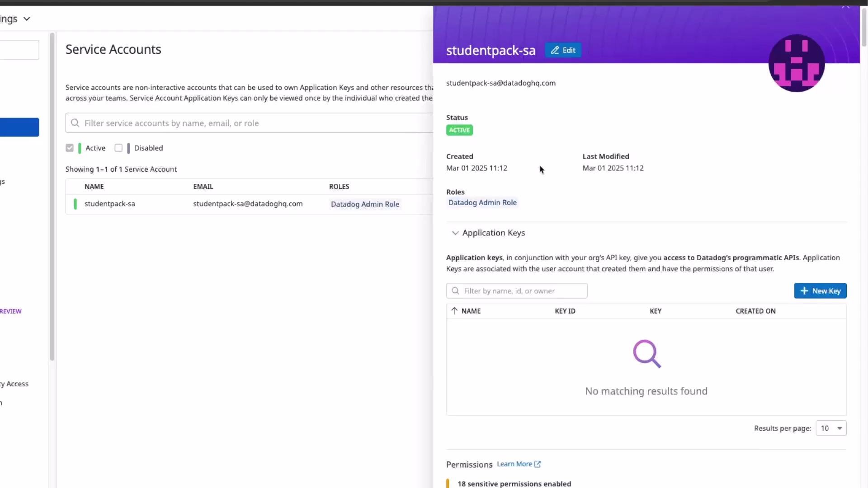Click the magnifier icon in service accounts filter

pos(75,123)
